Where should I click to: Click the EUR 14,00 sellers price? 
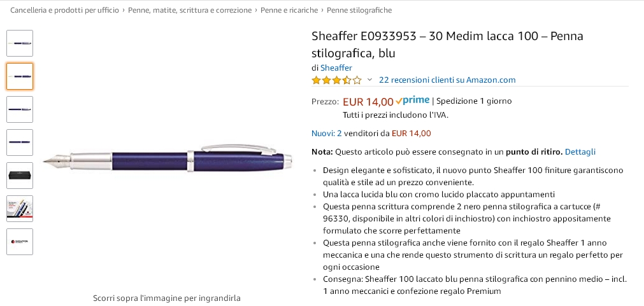(x=411, y=134)
